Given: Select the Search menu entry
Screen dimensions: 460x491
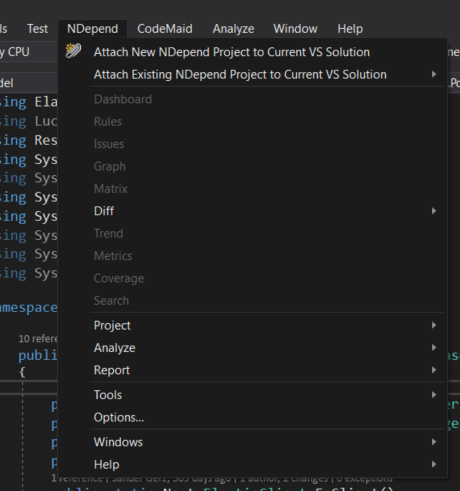Looking at the screenshot, I should 252,300.
